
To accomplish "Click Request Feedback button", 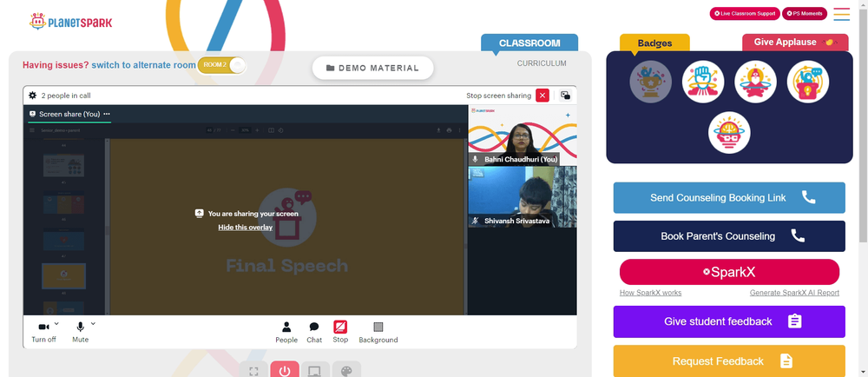I will tap(729, 361).
